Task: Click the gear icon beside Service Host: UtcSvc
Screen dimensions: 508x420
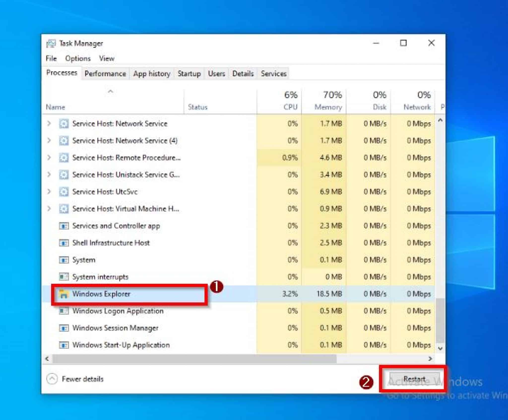Action: coord(64,192)
